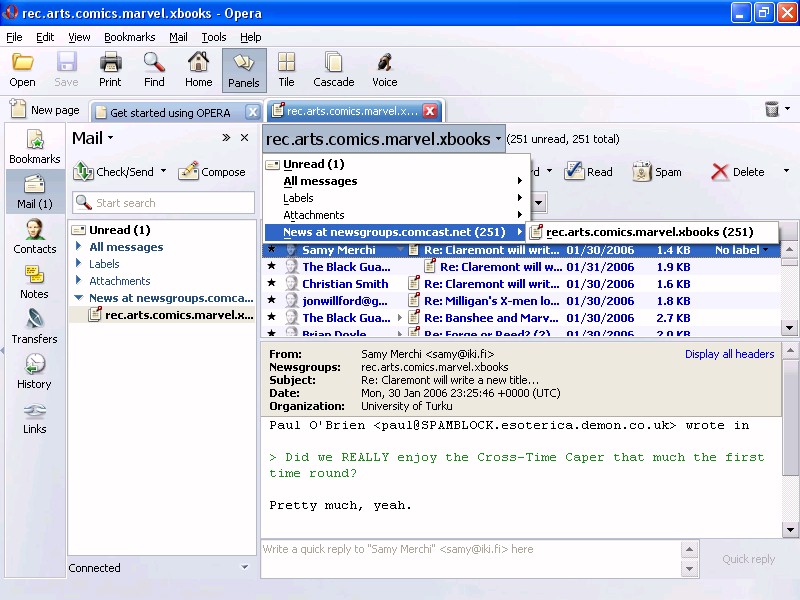Image resolution: width=800 pixels, height=600 pixels.
Task: Expand the Labels tree node
Action: click(79, 264)
